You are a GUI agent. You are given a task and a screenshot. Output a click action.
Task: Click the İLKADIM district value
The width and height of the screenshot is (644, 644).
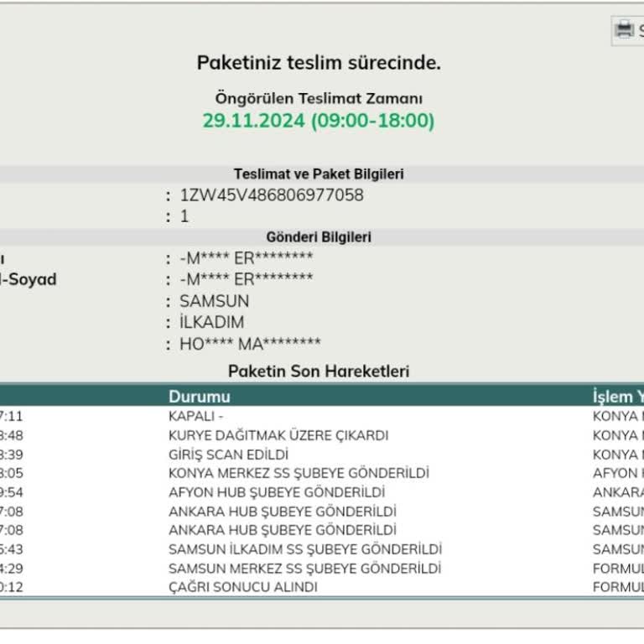212,322
